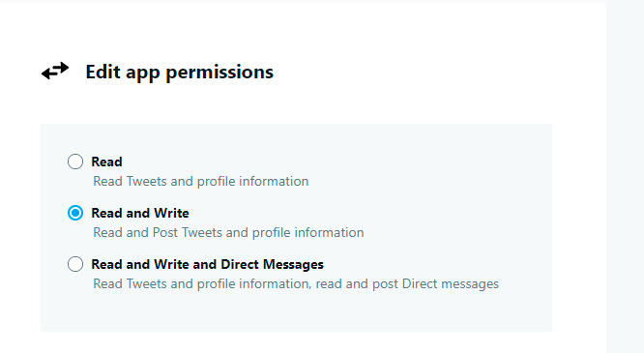The image size is (644, 353).
Task: Click the right-pointing arrow of the permissions icon
Action: (x=59, y=67)
